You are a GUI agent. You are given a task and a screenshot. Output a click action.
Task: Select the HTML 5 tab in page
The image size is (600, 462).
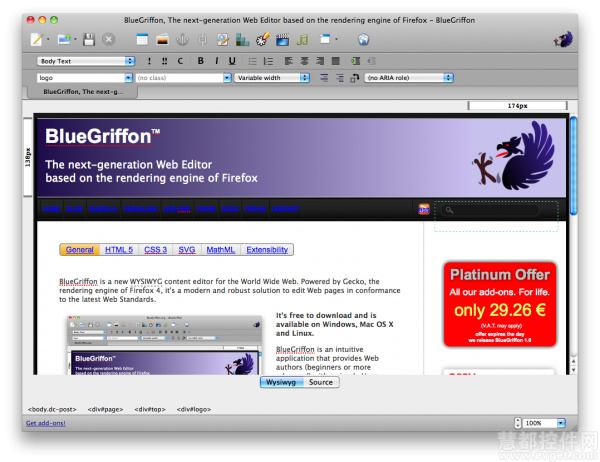tap(119, 250)
